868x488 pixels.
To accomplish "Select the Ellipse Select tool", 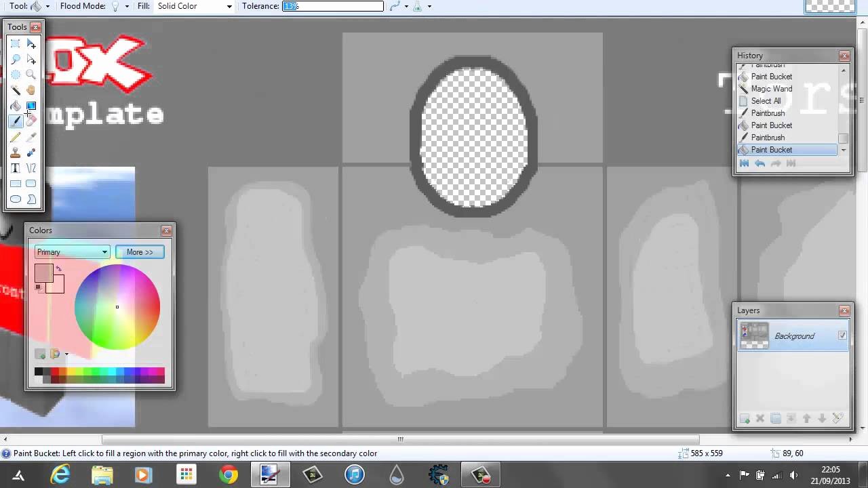I will (x=16, y=75).
